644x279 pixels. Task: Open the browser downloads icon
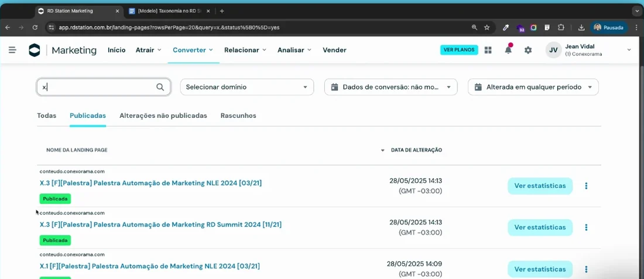point(581,28)
